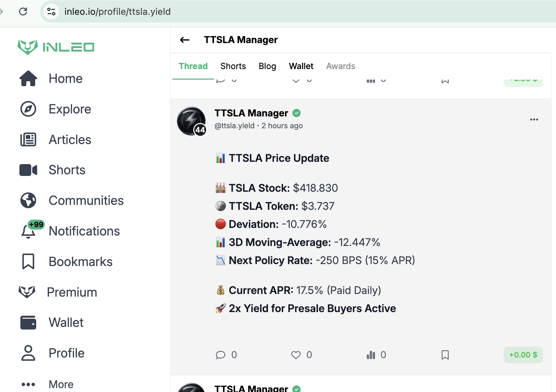Switch to the Wallet profile tab
556x392 pixels.
tap(301, 66)
